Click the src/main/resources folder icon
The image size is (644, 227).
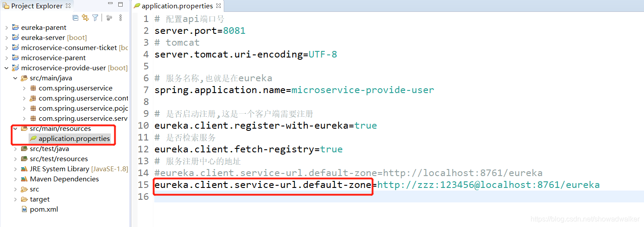point(24,129)
